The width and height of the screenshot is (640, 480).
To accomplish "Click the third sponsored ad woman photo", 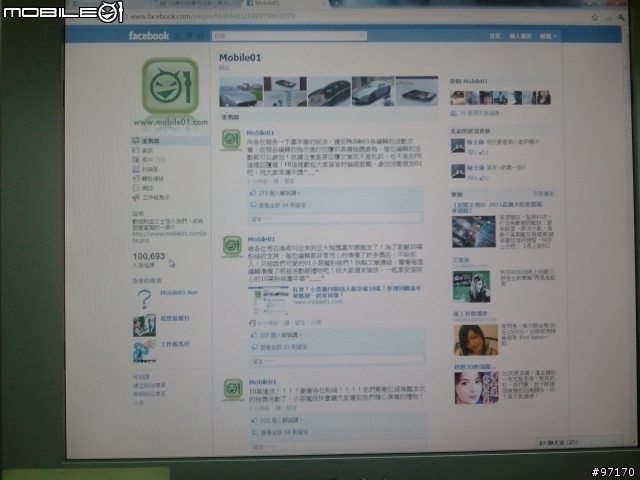I will coord(476,340).
